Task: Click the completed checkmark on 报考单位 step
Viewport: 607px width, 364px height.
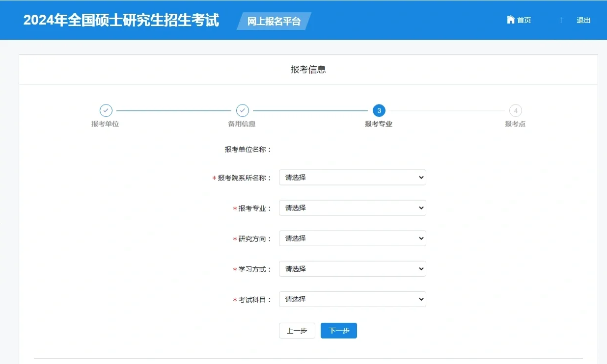Action: pyautogui.click(x=105, y=110)
